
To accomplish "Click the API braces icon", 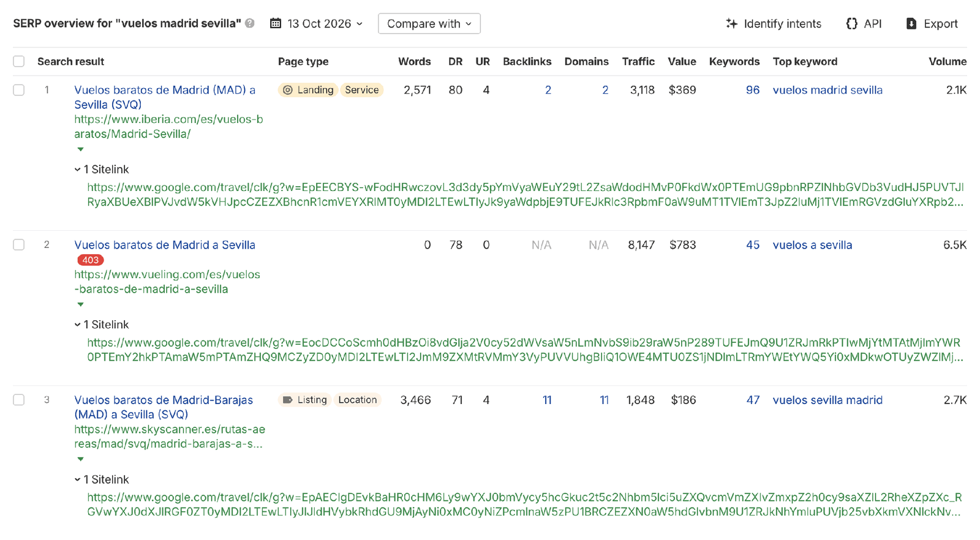I will tap(852, 23).
